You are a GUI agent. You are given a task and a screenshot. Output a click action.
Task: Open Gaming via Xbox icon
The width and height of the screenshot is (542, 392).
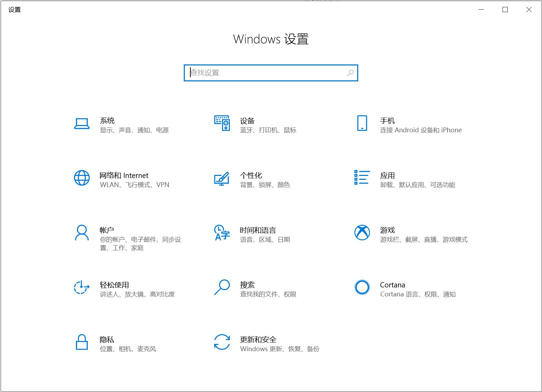click(x=362, y=233)
